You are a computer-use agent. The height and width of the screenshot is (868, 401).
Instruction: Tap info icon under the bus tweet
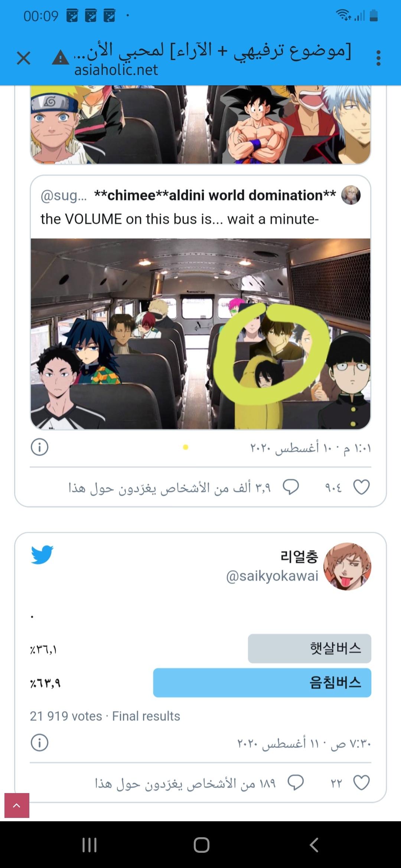click(x=39, y=447)
